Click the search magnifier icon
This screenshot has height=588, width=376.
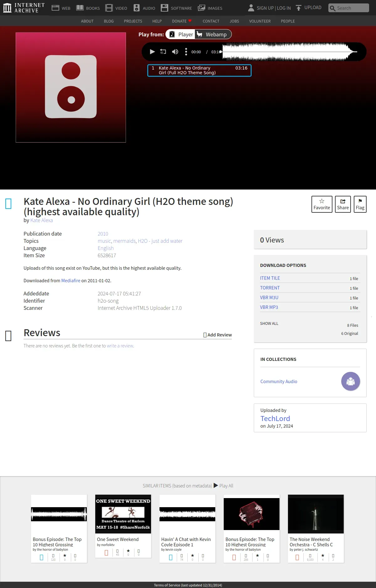tap(332, 8)
